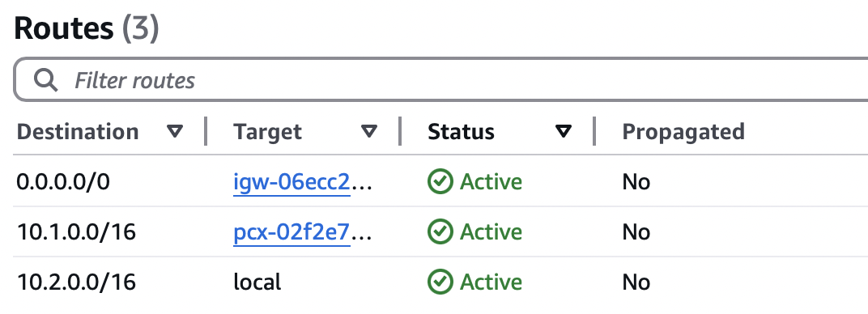Viewport: 868px width, 314px height.
Task: Click Propagated No value for 10.2.0.0/16
Action: (636, 282)
